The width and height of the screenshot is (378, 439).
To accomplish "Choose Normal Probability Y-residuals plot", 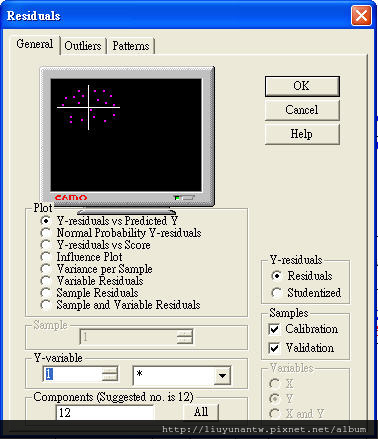I will click(46, 233).
